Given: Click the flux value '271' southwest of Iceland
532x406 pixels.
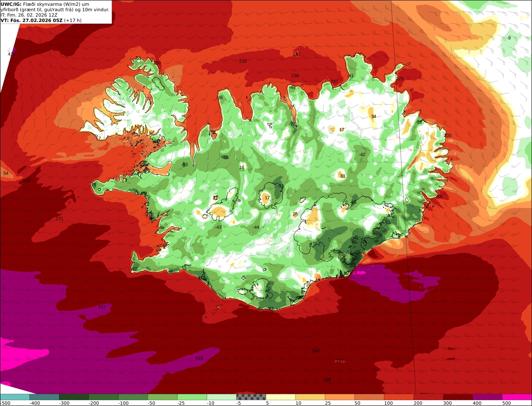Looking at the screenshot, I should pyautogui.click(x=59, y=219).
